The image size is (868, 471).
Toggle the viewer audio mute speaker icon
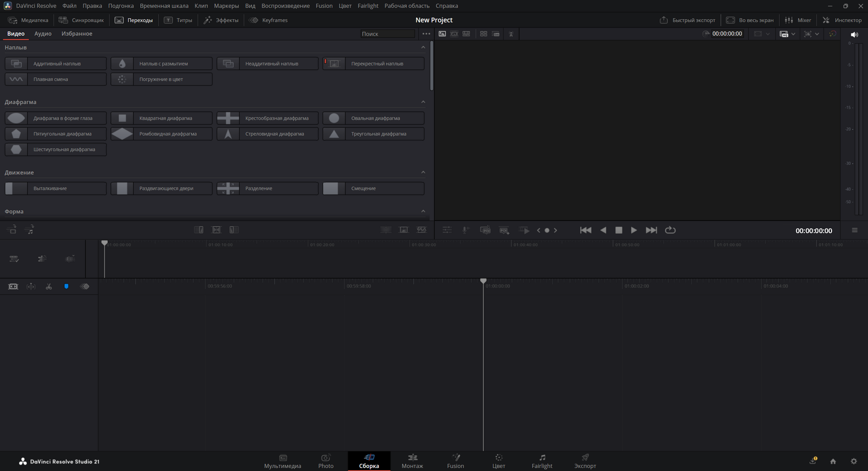854,35
